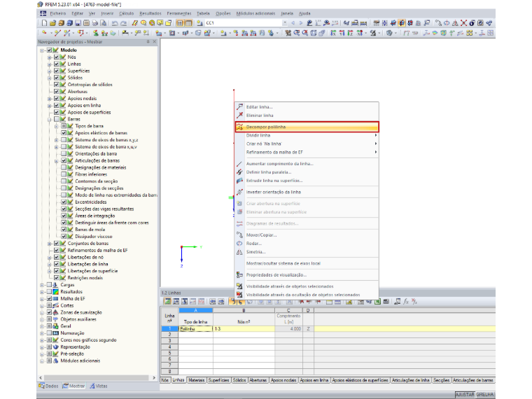
Task: Click the crossed-out fx icon in table toolbar
Action: (x=414, y=301)
